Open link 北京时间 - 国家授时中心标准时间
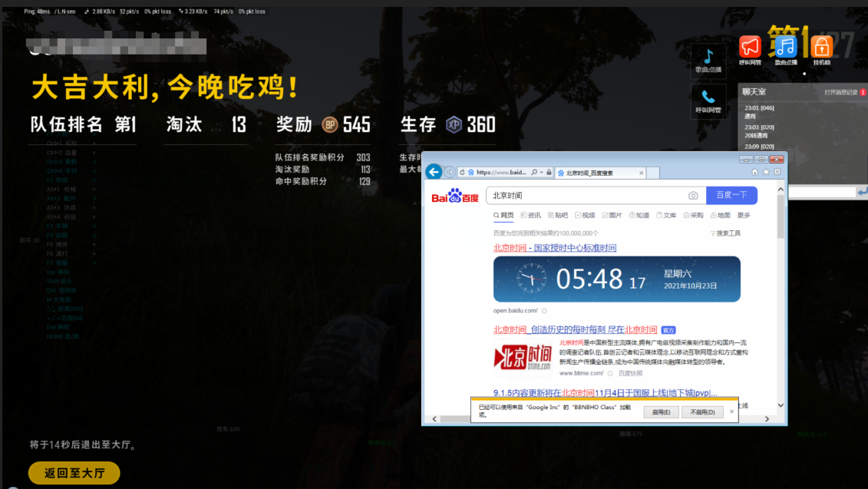The width and height of the screenshot is (868, 489). [x=555, y=247]
